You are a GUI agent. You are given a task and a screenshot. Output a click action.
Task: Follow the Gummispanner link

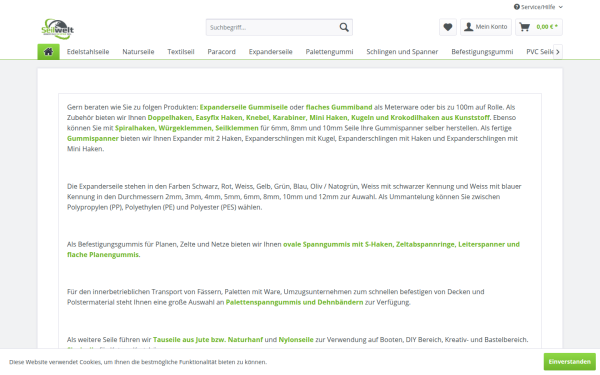pyautogui.click(x=93, y=138)
